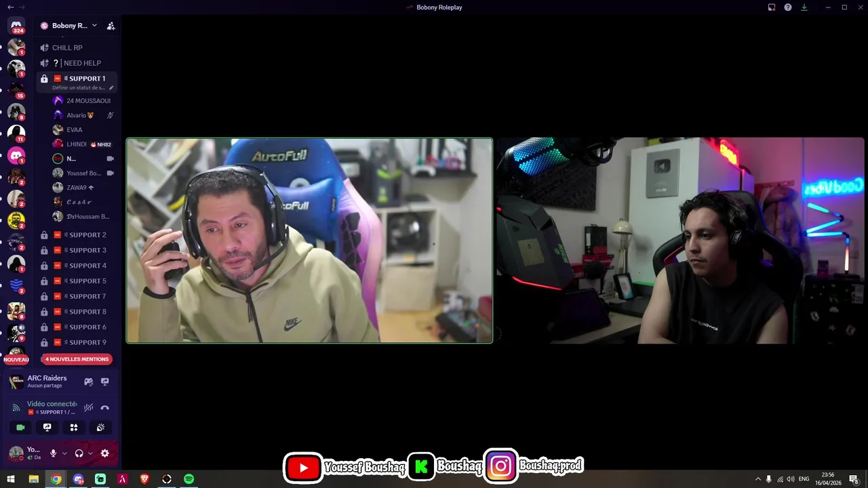Open Spotify from the taskbar
Screen dimensions: 868x488
point(189,479)
